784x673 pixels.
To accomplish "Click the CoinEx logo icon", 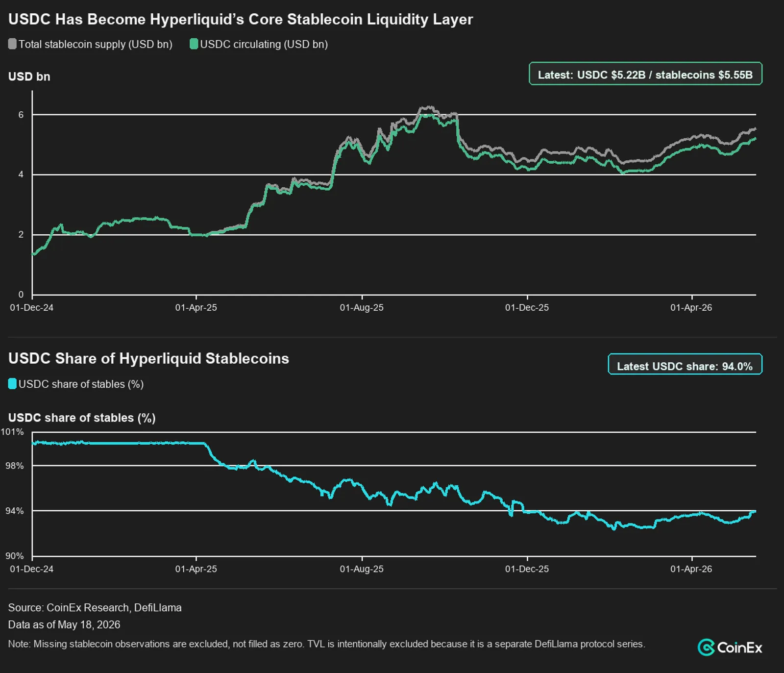I will click(x=706, y=648).
